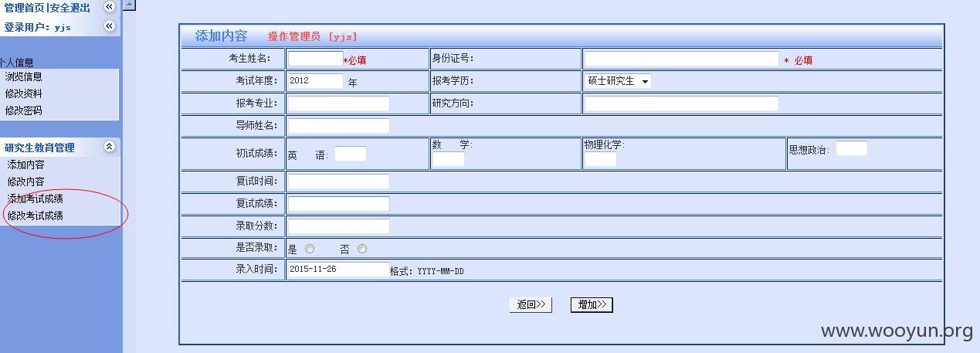The width and height of the screenshot is (980, 353).
Task: Focus the 身份证号 input field
Action: click(x=681, y=59)
